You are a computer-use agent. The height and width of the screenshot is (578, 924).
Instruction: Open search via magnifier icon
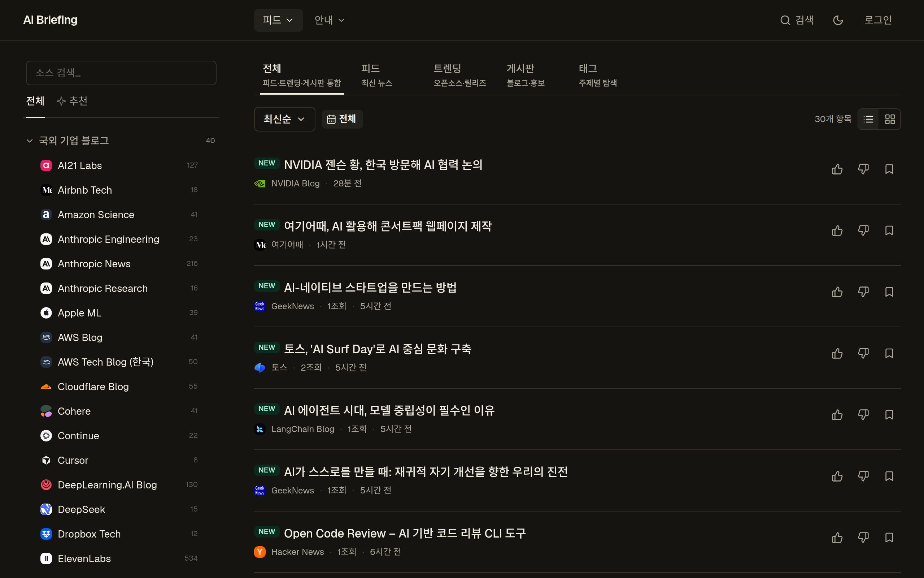(785, 20)
